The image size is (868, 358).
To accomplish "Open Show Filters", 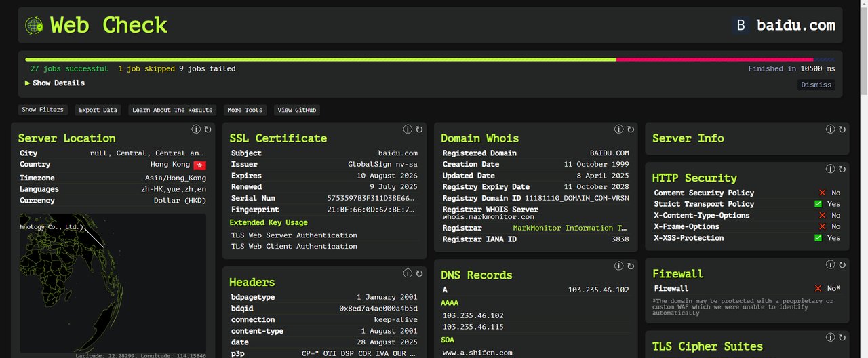I will (43, 110).
